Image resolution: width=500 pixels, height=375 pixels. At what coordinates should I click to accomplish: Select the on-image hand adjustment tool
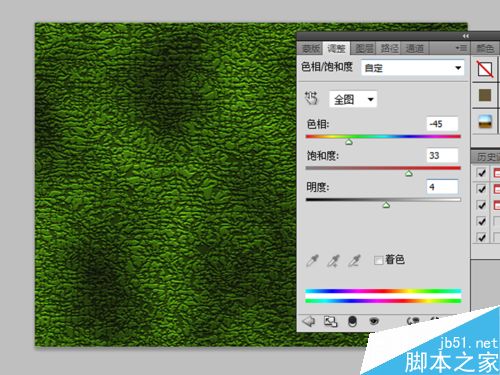click(x=311, y=98)
